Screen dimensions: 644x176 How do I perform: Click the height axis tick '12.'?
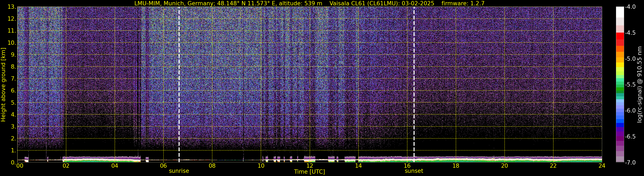tap(12, 19)
